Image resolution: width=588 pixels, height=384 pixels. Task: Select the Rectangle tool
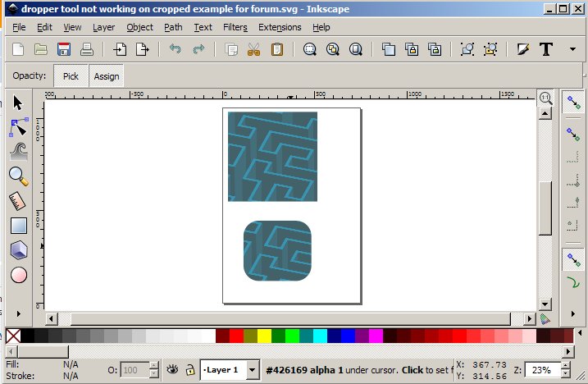(x=18, y=225)
